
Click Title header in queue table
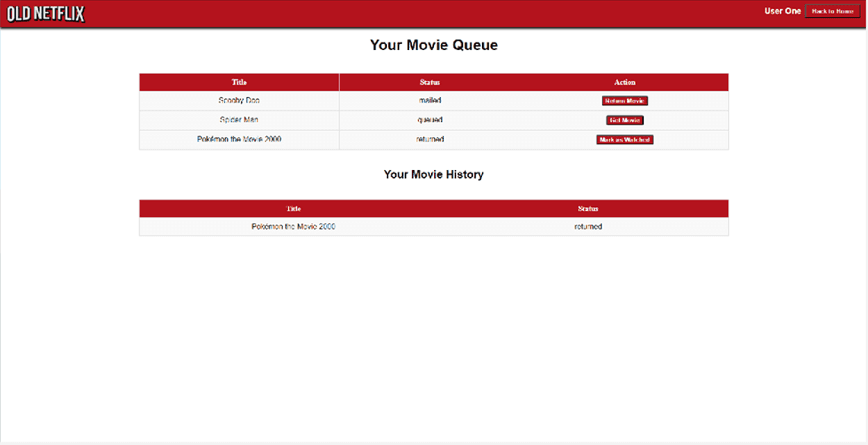[x=240, y=82]
